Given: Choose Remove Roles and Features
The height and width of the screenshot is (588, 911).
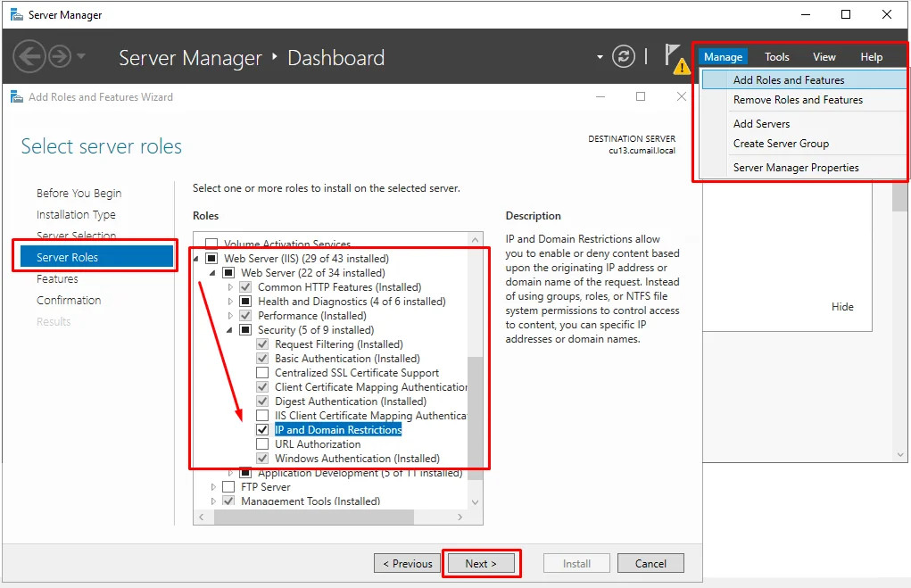Looking at the screenshot, I should click(x=804, y=100).
